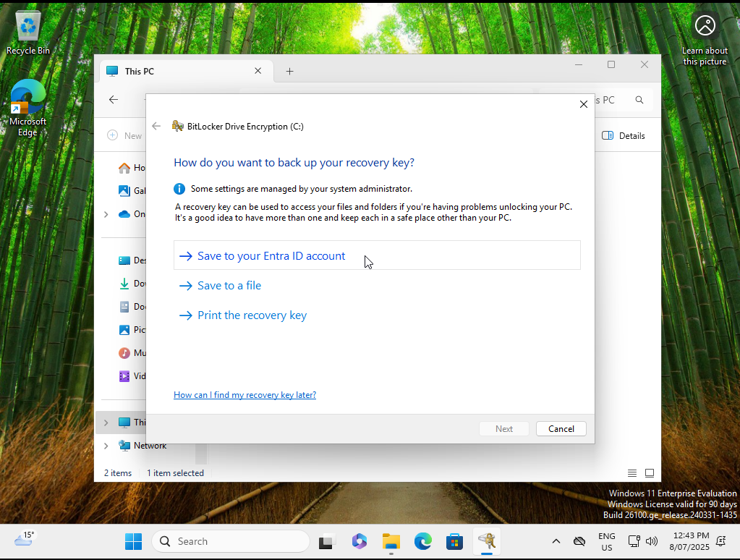
Task: Open File Explorer from the taskbar
Action: (x=391, y=541)
